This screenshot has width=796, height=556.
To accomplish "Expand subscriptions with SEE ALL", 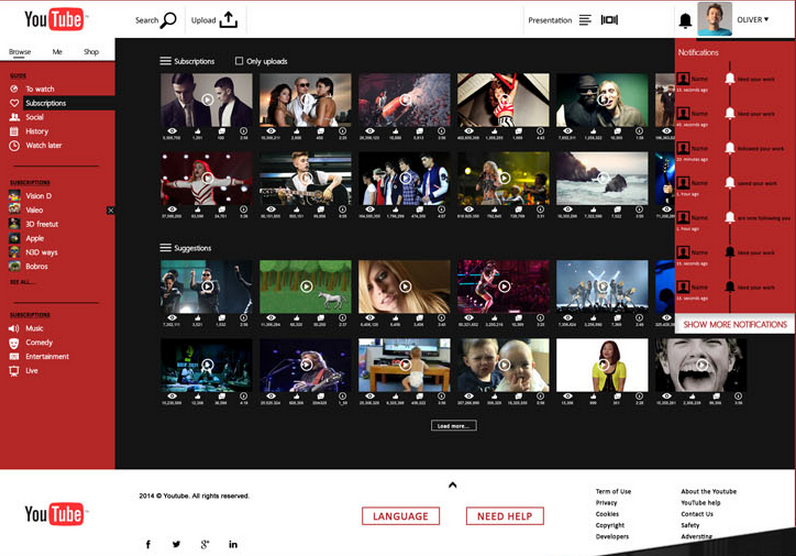I will (21, 283).
